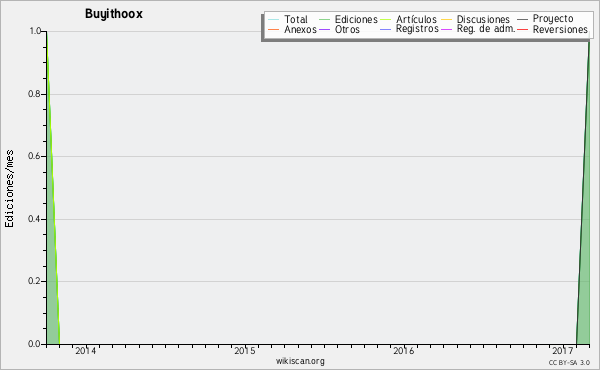Click the wikiscan.org caption
600x370 pixels.
pos(300,361)
